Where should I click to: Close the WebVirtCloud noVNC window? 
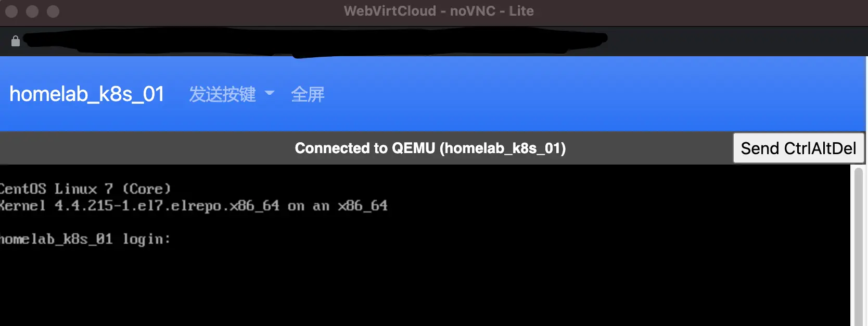tap(11, 11)
